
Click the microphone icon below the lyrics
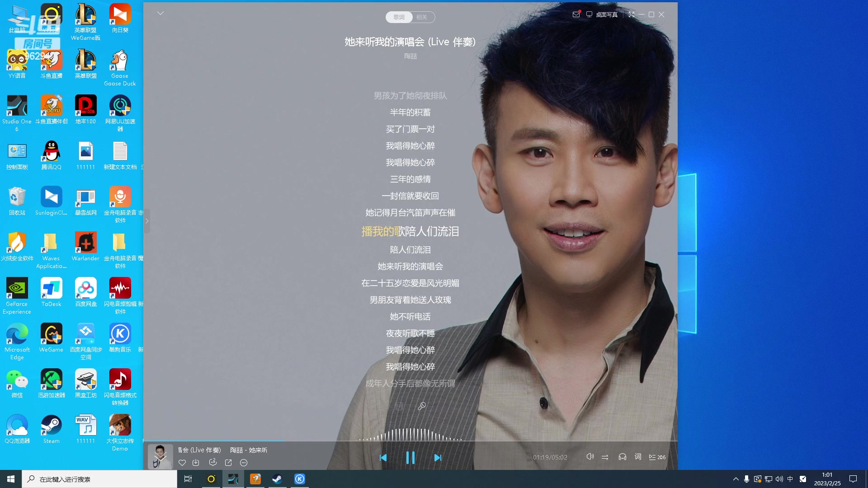click(x=422, y=406)
